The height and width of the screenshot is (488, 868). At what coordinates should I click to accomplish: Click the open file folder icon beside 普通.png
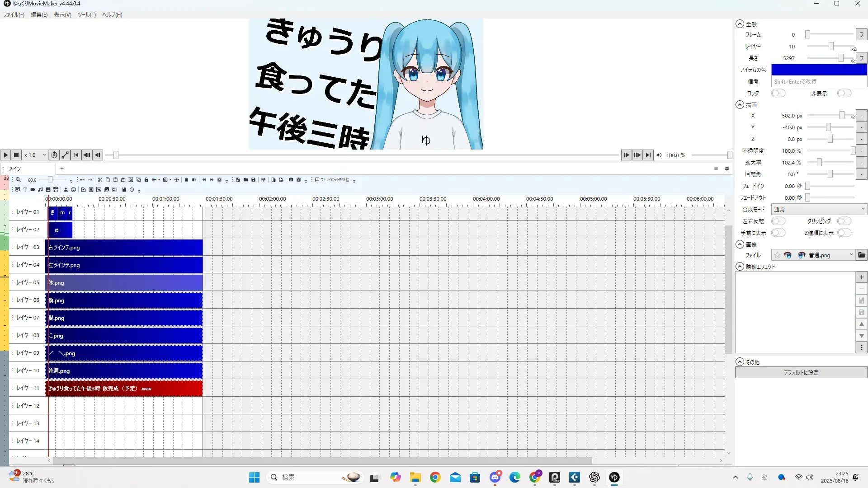point(862,255)
